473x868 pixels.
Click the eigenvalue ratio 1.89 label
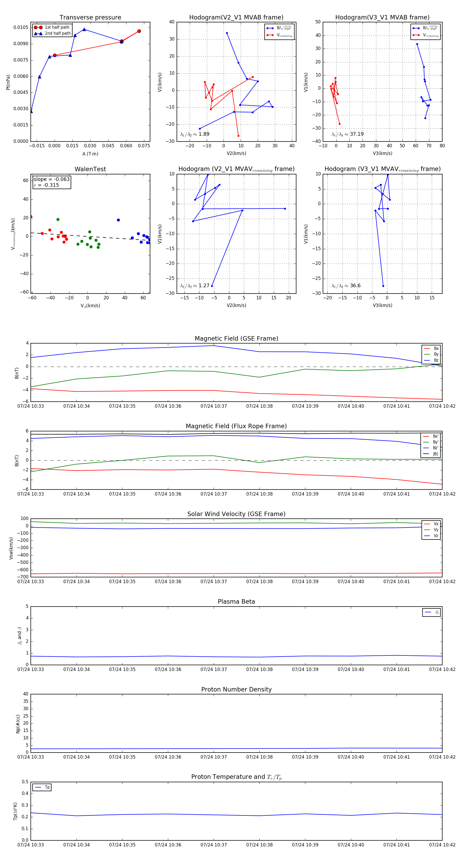[195, 134]
